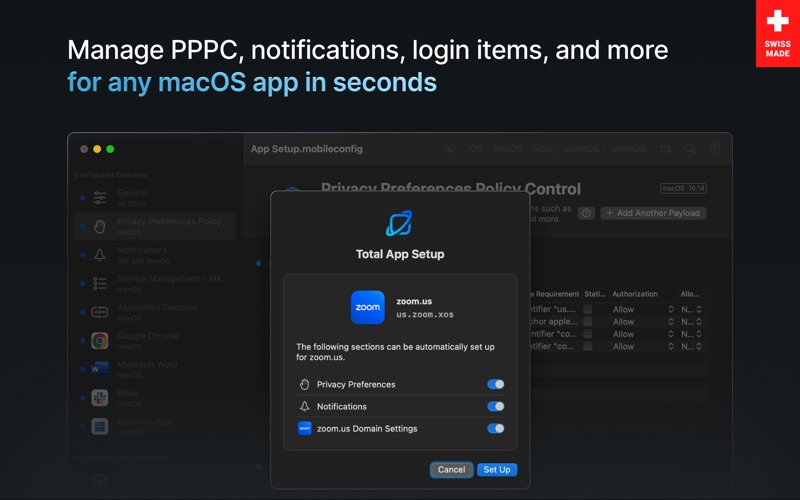Open Allow dropdown in anchor apple row

pos(643,321)
